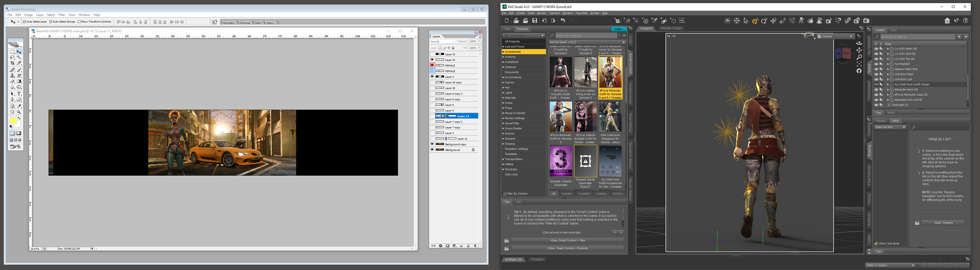Screen dimensions: 980x270
Task: Click Video: Smart Content > Files button
Action: (x=567, y=241)
